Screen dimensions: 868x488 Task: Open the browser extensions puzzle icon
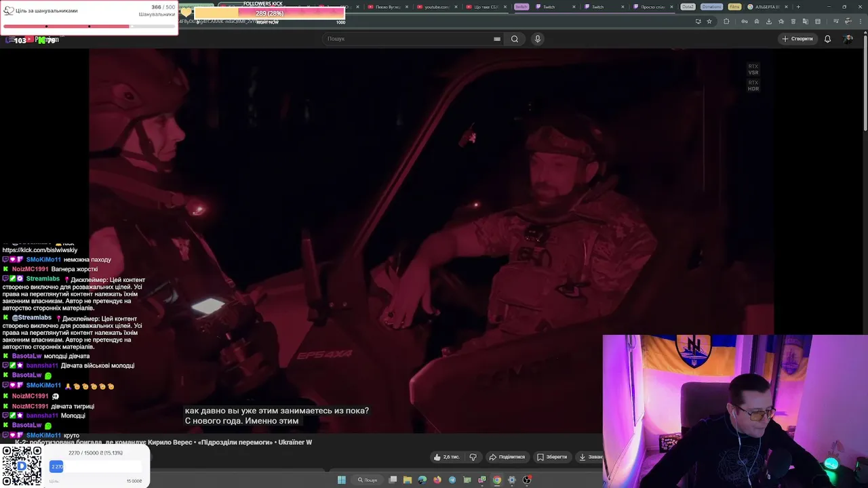(x=726, y=21)
